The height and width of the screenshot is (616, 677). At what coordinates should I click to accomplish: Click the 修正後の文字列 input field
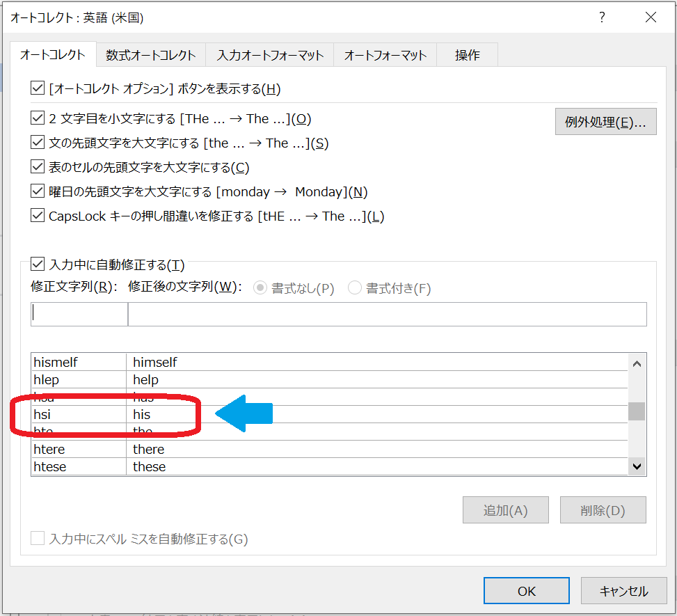click(x=388, y=314)
